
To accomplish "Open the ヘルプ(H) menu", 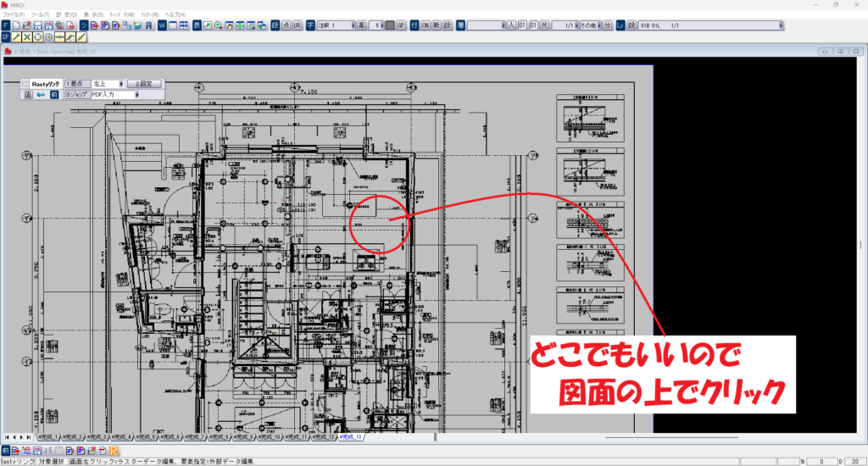I will (x=175, y=14).
